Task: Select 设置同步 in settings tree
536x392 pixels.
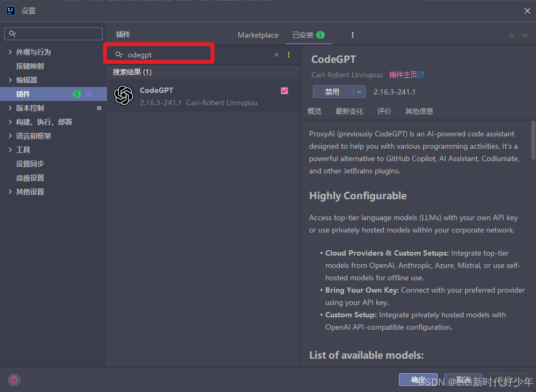Action: coord(30,164)
